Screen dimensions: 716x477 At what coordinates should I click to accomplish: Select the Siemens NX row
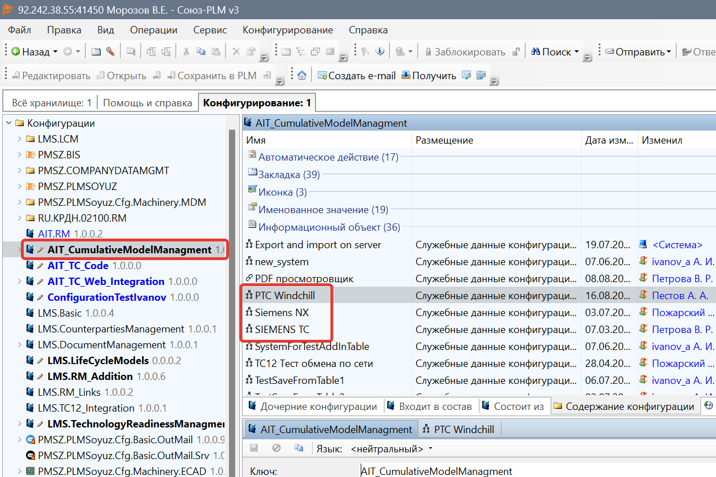282,312
